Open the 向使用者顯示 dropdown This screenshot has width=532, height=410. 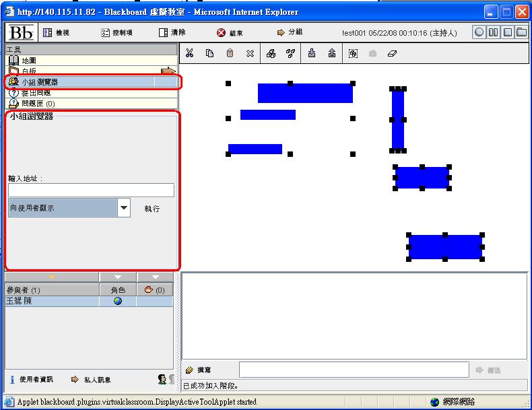(123, 208)
